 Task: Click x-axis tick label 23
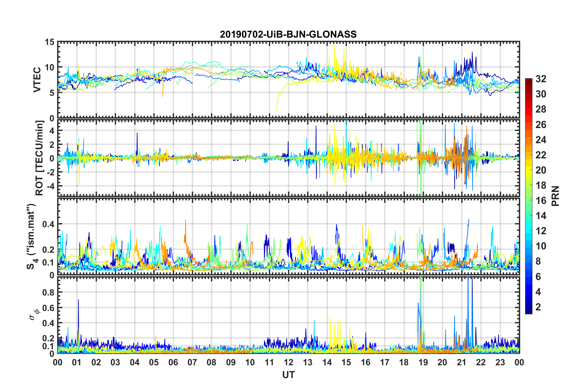(x=500, y=362)
